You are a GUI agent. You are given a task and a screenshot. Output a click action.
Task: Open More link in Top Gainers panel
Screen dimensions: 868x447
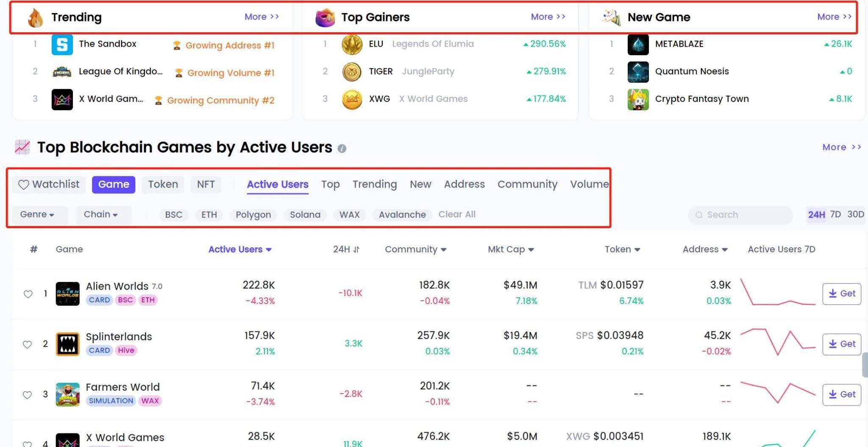[548, 17]
